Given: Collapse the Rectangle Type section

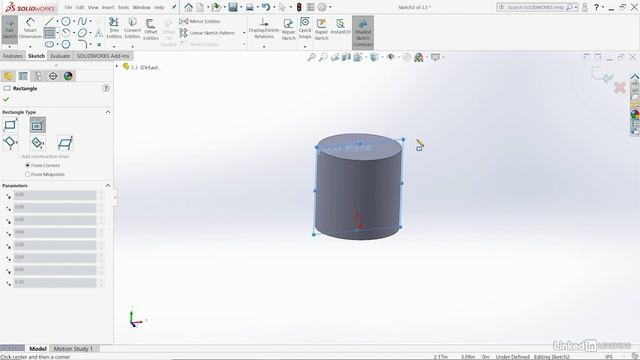Looking at the screenshot, I should click(108, 112).
